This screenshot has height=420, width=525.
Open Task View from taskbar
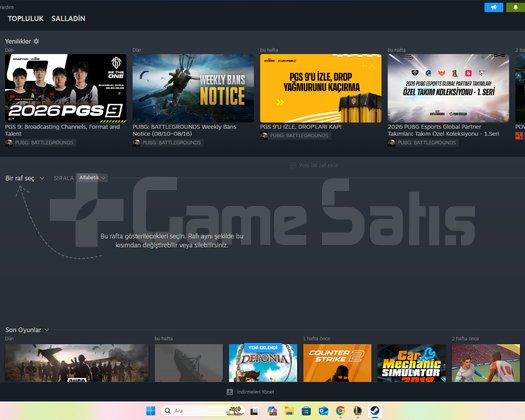254,411
